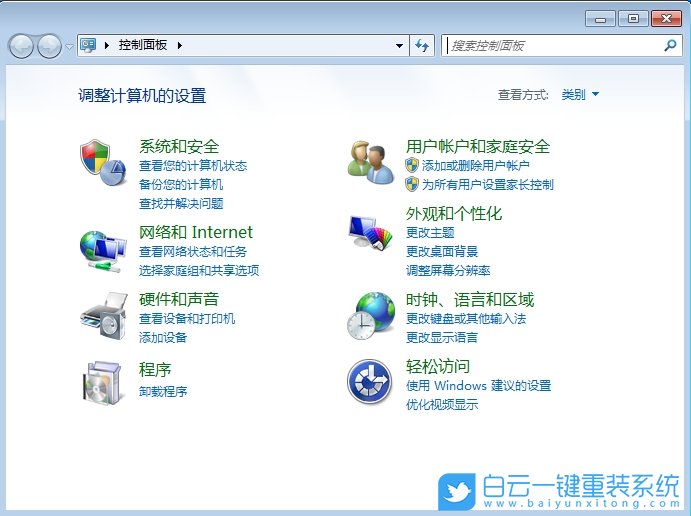Image resolution: width=691 pixels, height=516 pixels.
Task: Click 控制面板 breadcrumb segment
Action: pos(143,45)
